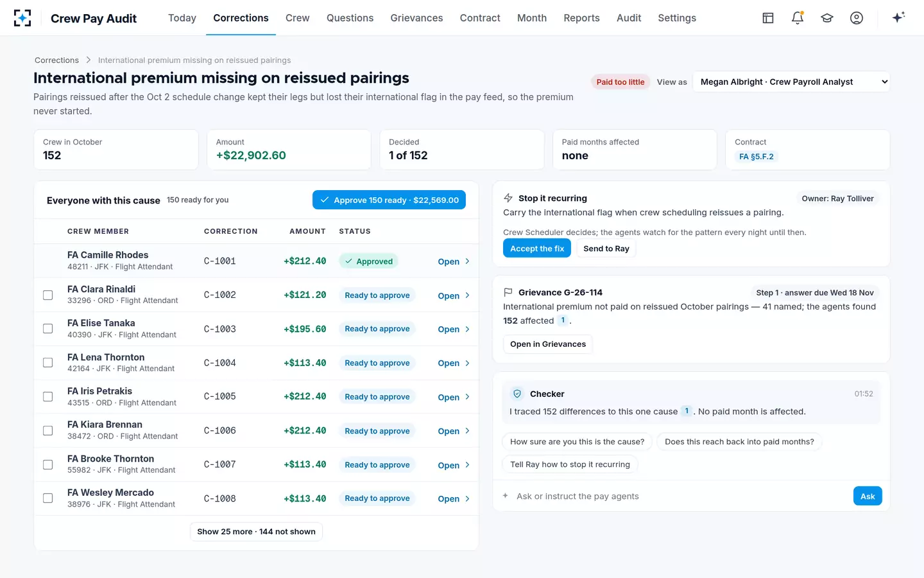This screenshot has height=578, width=924.
Task: Open the user account profile icon
Action: coord(857,18)
